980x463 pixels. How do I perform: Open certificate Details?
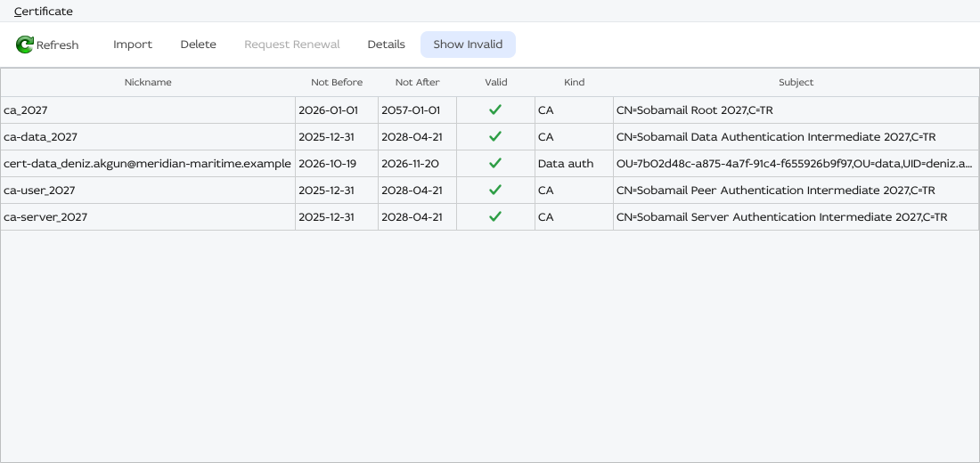tap(386, 45)
